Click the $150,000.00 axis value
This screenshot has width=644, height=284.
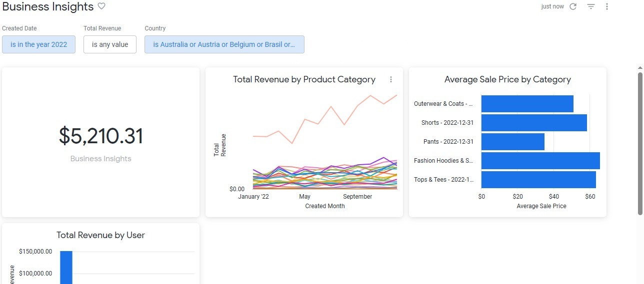click(35, 252)
